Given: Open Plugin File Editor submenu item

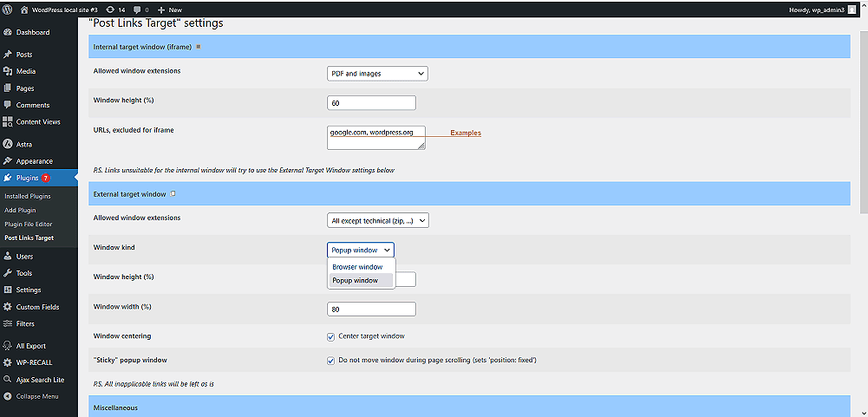Looking at the screenshot, I should [29, 224].
